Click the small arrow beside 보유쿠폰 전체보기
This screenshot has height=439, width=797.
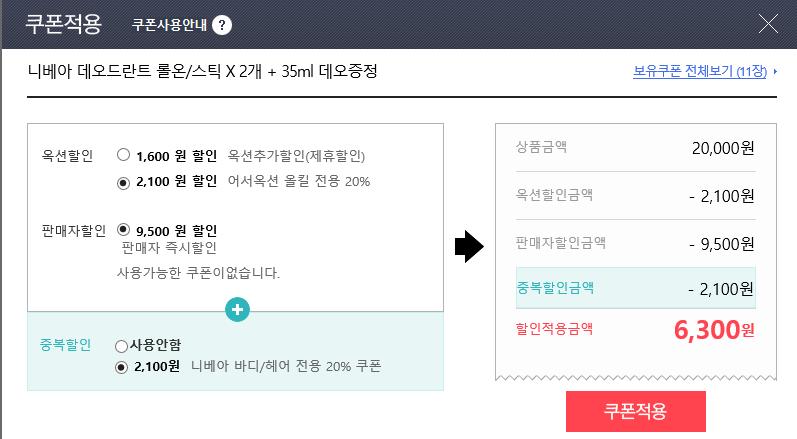775,73
